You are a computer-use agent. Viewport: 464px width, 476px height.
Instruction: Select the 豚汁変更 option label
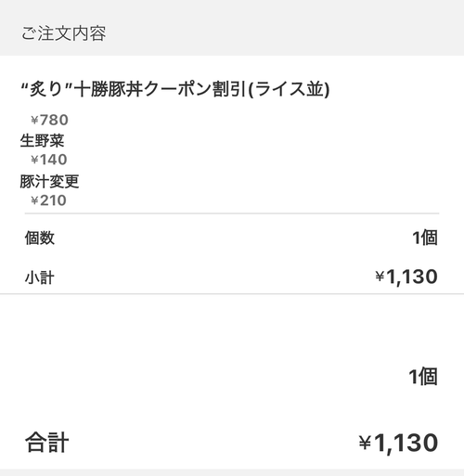click(x=49, y=181)
